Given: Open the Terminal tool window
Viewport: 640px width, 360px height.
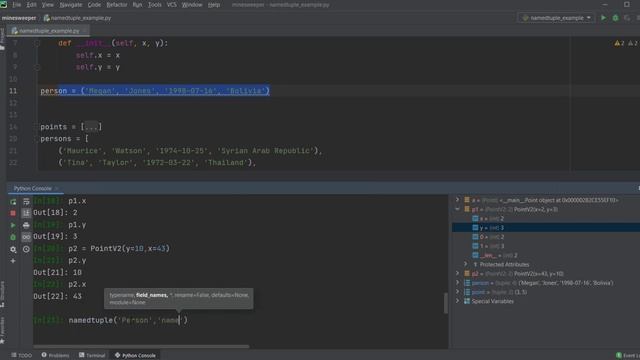Looking at the screenshot, I should coord(92,356).
